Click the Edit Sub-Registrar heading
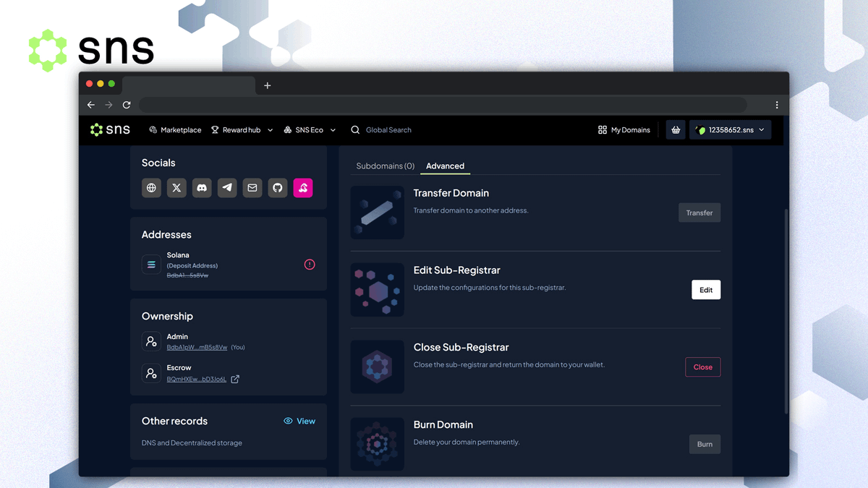The width and height of the screenshot is (868, 488). point(457,270)
